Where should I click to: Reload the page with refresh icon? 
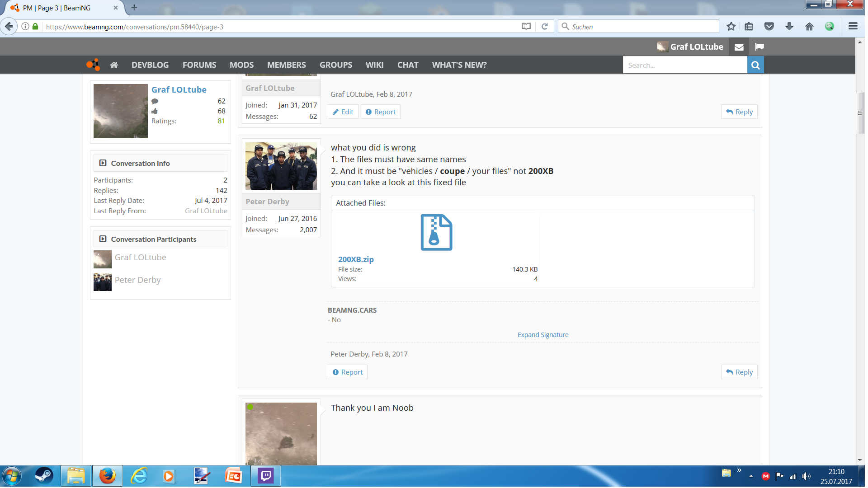(x=544, y=27)
